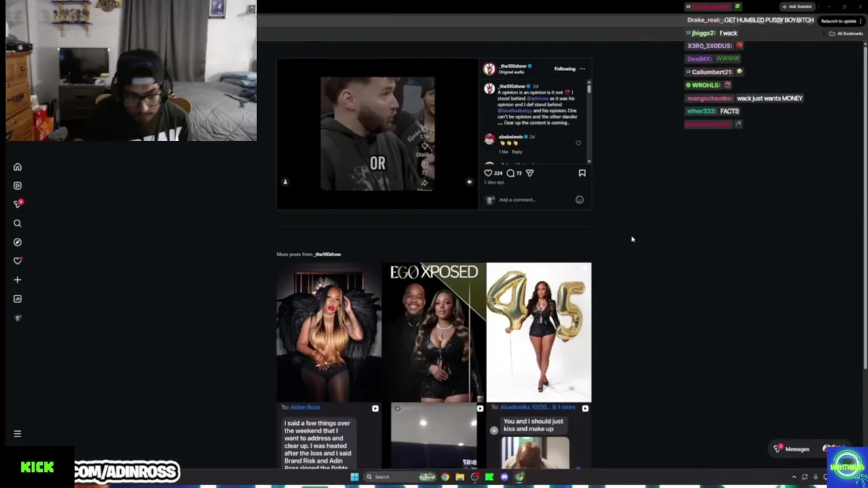Open Notifications heart icon in sidebar
This screenshot has width=868, height=488.
pyautogui.click(x=18, y=261)
